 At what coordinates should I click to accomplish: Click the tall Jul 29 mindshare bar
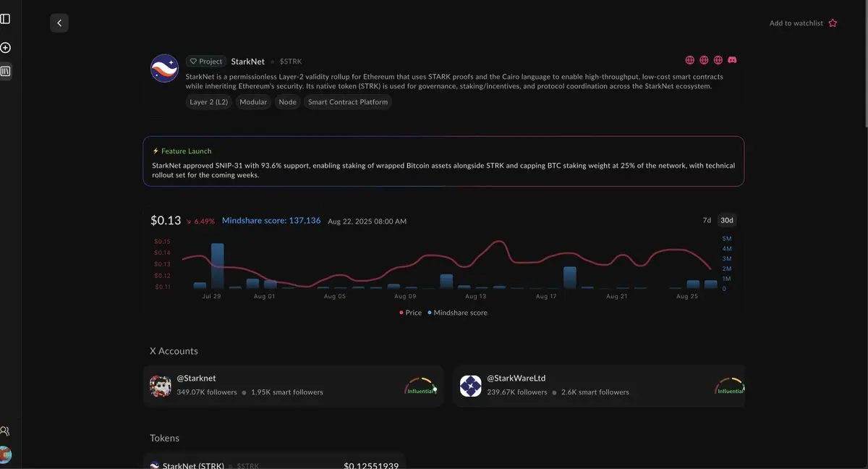coord(217,266)
